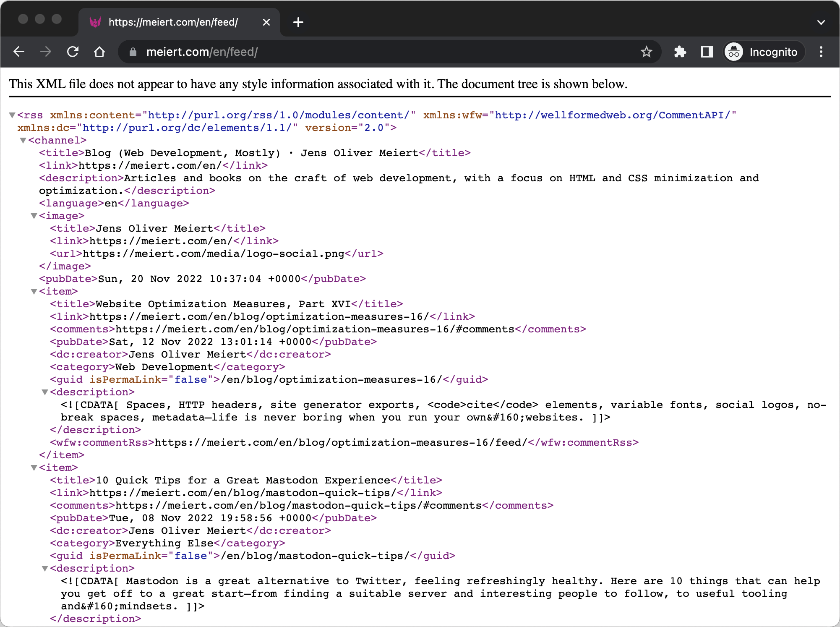Toggle the side panel icon

point(707,52)
